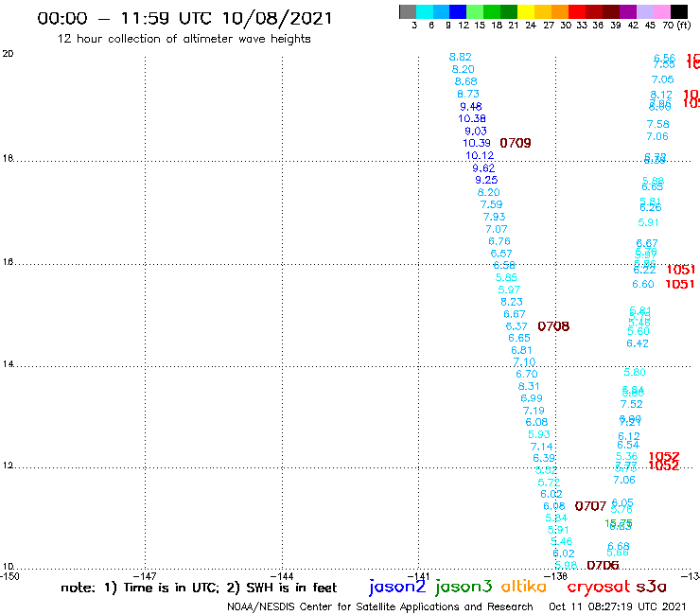Click the Oct 11 08:27:19 UTC timestamp
The image size is (700, 615).
pos(618,606)
